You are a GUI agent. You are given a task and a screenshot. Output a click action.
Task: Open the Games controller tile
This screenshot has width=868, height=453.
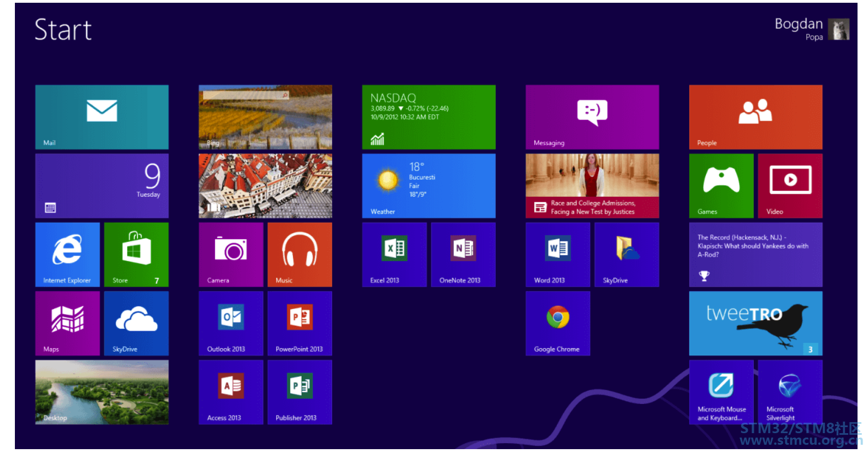[721, 186]
